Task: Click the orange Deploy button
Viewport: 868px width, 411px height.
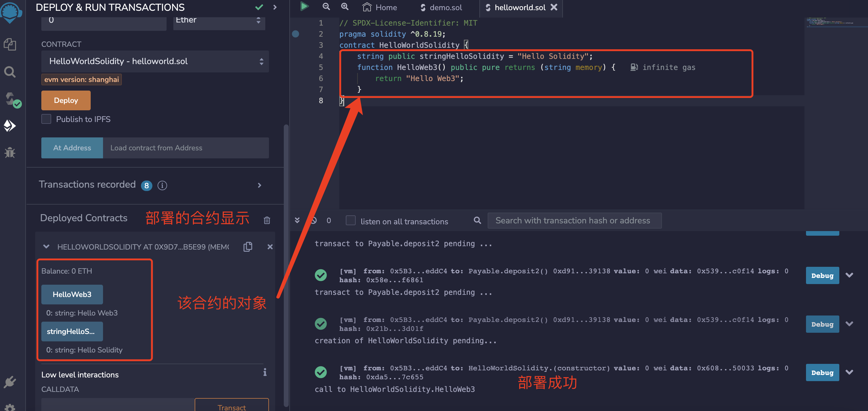Action: coord(66,100)
